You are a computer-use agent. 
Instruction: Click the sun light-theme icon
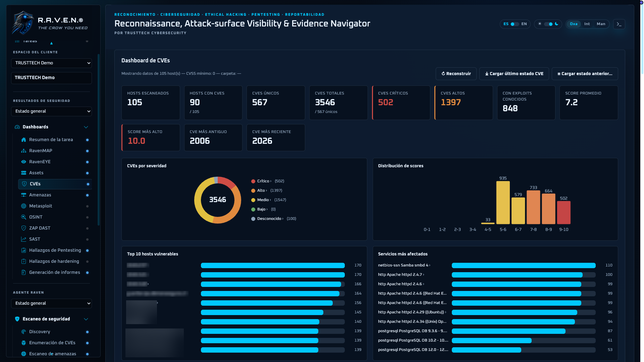point(540,24)
